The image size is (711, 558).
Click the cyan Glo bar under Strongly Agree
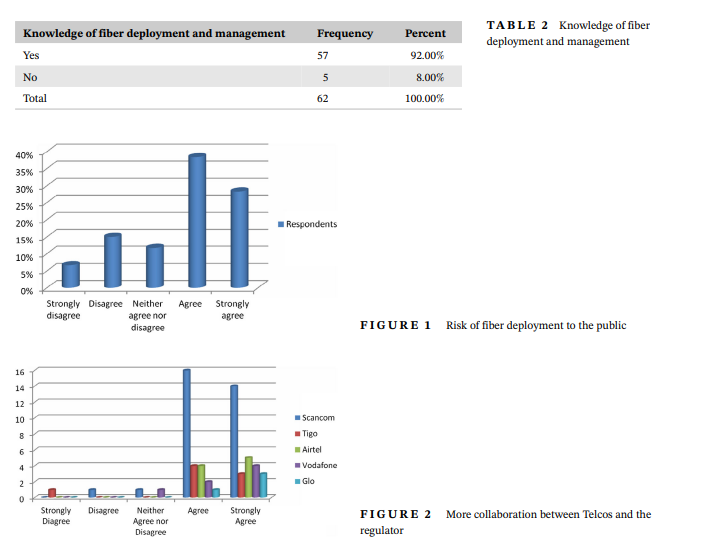263,485
